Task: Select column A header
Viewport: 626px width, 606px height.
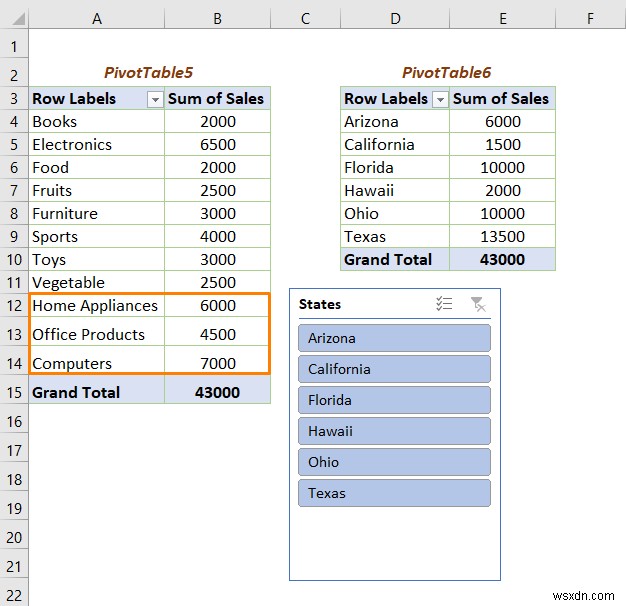Action: click(97, 19)
